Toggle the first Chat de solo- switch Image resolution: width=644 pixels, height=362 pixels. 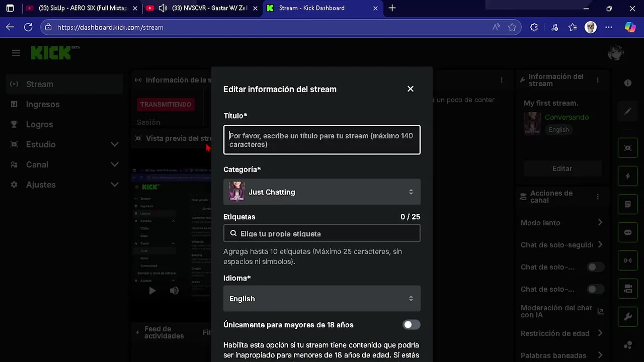596,267
